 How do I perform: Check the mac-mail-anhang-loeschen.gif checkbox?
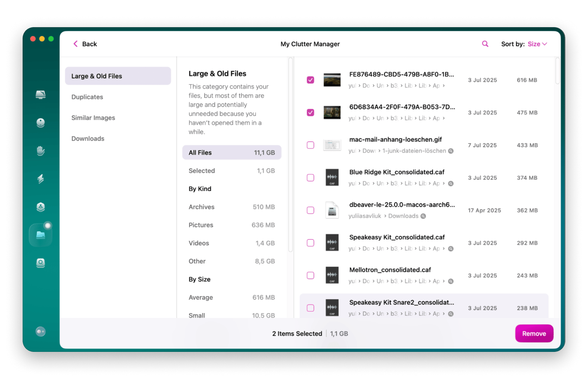310,145
